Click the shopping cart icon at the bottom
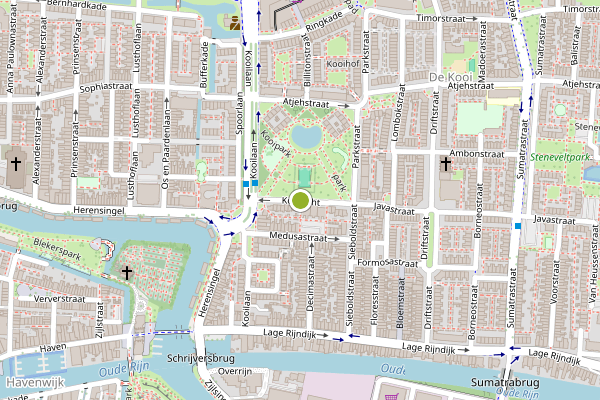Screen dimensions: 600x400 391,397
